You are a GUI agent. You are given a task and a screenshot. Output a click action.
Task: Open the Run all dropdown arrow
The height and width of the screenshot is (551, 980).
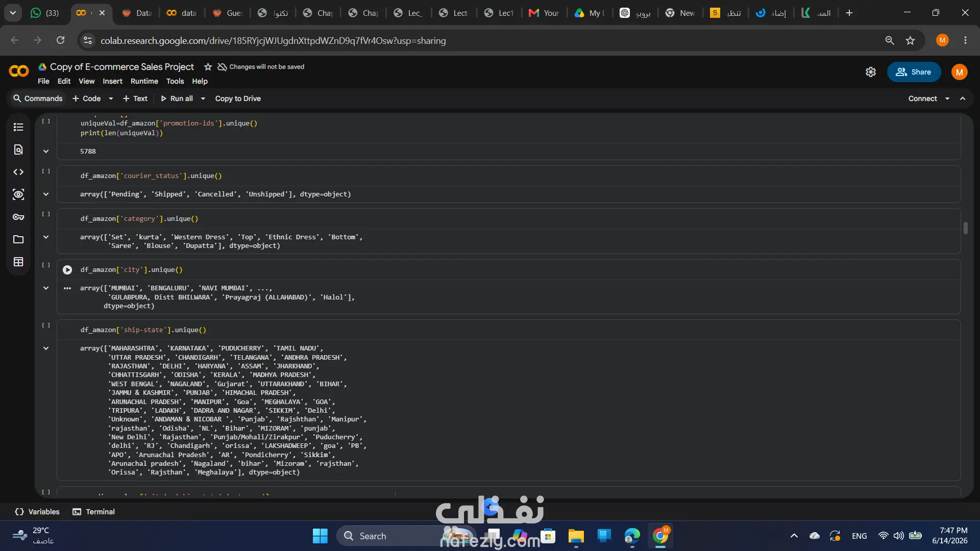pyautogui.click(x=203, y=98)
